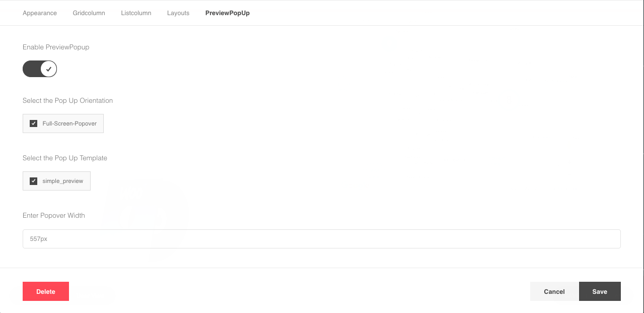The height and width of the screenshot is (313, 644).
Task: Click the simple_preview template option text
Action: pos(63,181)
